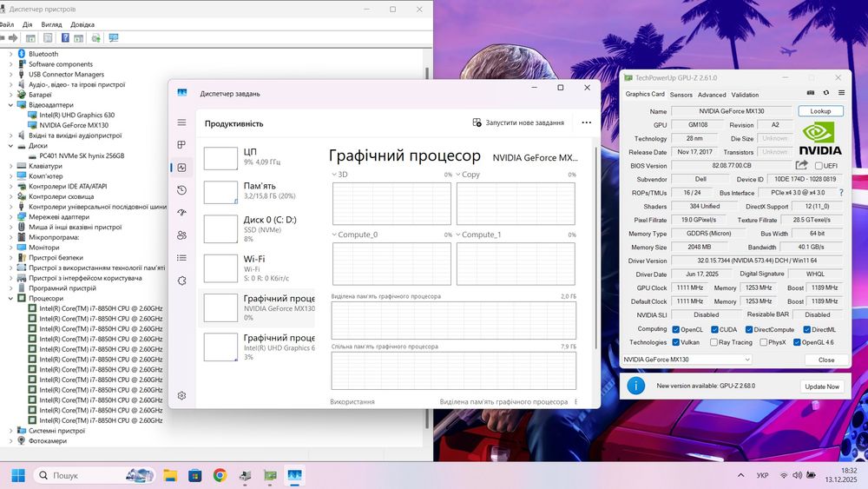Screen dimensions: 868x489
Task: Toggle the Vulkan checkbox
Action: coord(675,342)
